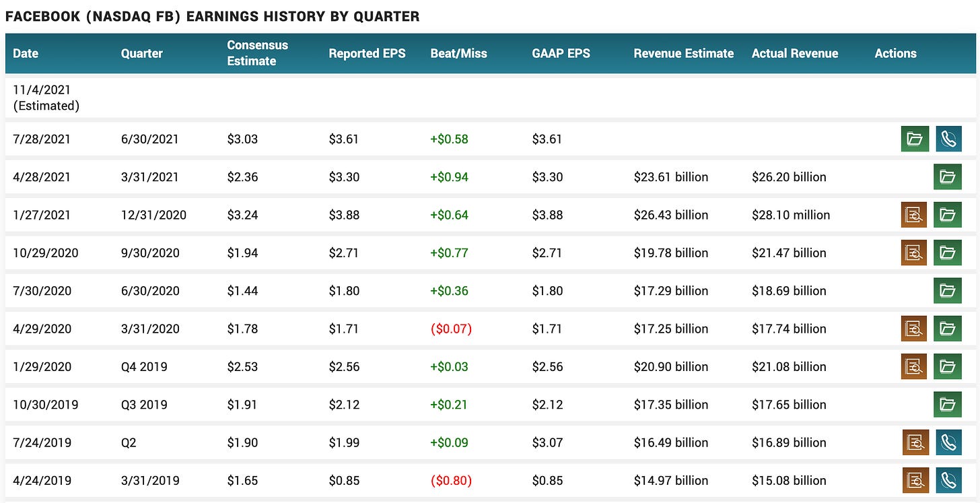Select the Q3 2019 quarter cell
Screen dimensions: 980x503
coord(144,405)
